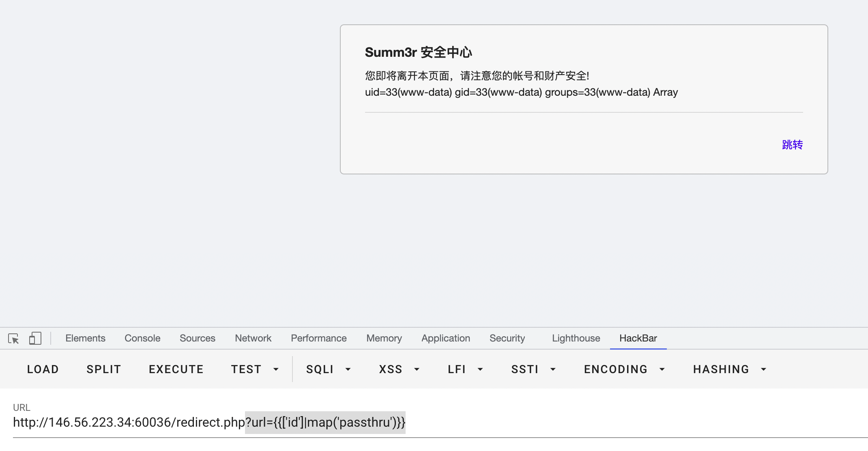Screen dimensions: 868x451
Task: Switch to the Security tab
Action: 507,338
